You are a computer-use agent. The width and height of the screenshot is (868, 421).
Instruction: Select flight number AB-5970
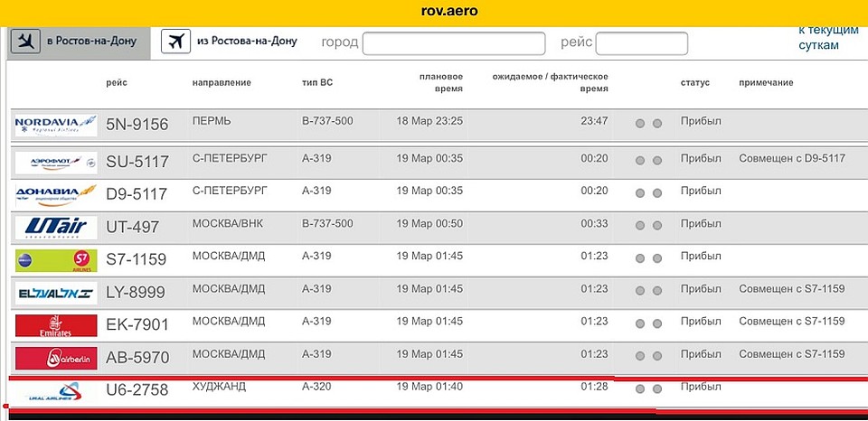click(137, 358)
